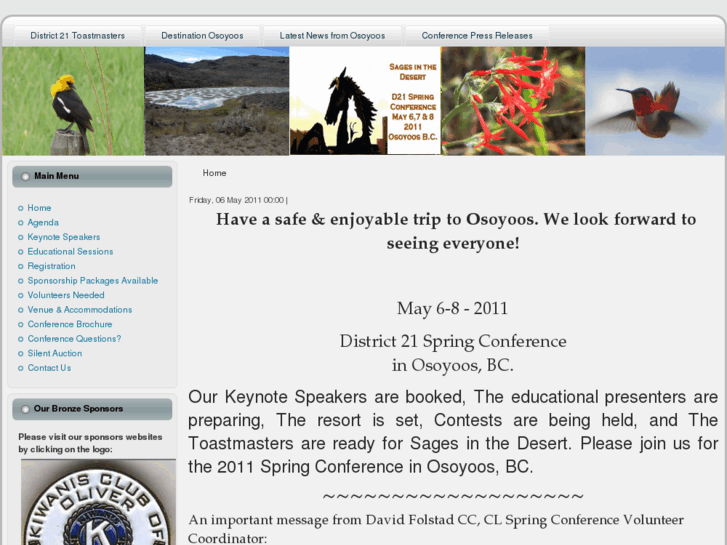Image resolution: width=727 pixels, height=545 pixels.
Task: Click the spotted lake landscape banner photo
Action: click(217, 101)
